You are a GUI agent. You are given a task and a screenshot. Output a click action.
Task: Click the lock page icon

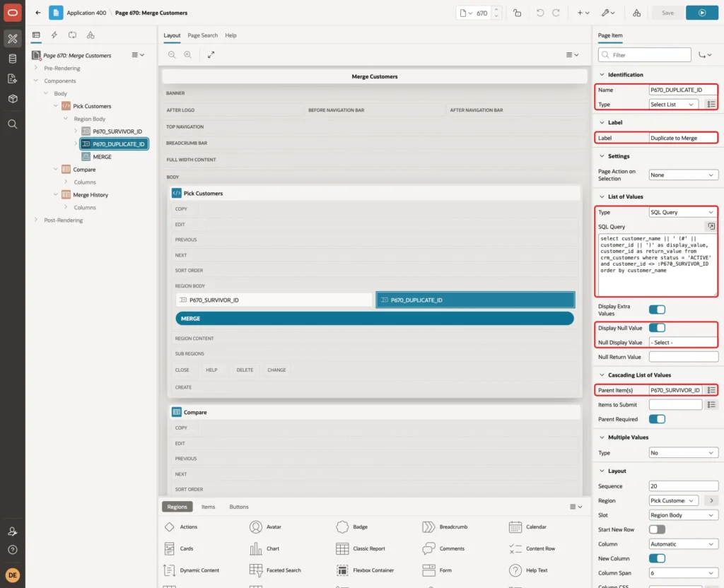(x=517, y=13)
